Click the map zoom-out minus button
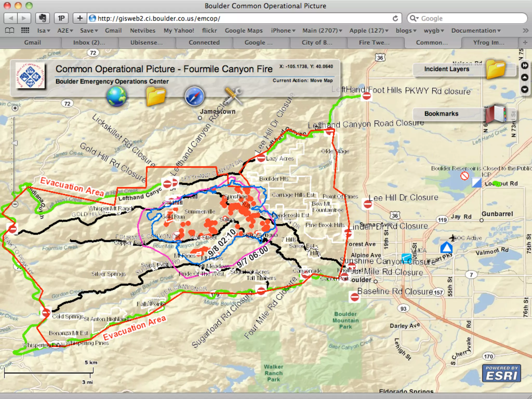This screenshot has height=399, width=532. click(x=15, y=204)
